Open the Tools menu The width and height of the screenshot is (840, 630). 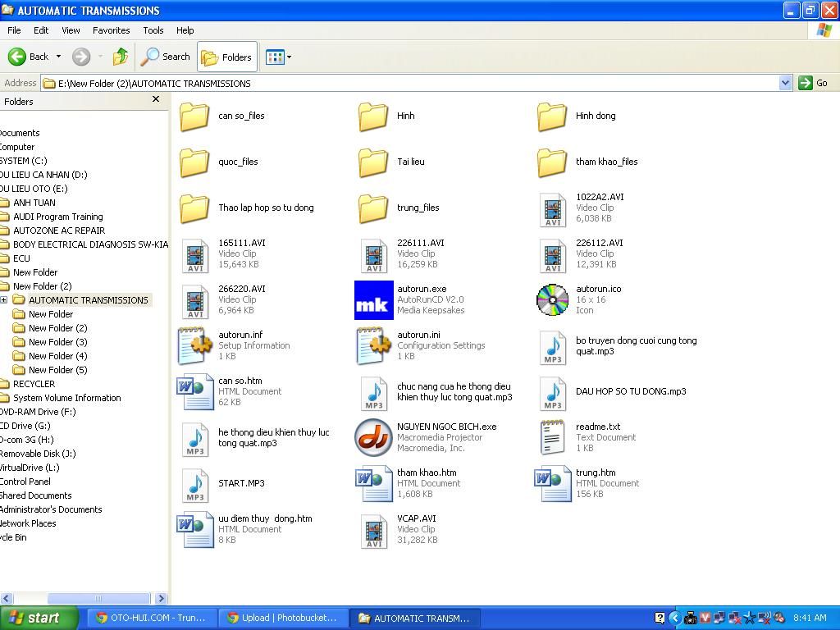coord(153,30)
